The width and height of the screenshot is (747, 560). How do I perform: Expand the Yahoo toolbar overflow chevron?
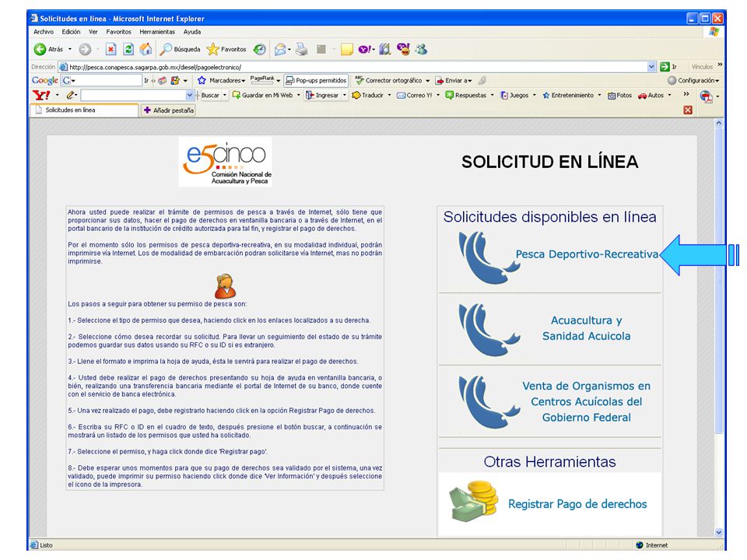pyautogui.click(x=686, y=94)
